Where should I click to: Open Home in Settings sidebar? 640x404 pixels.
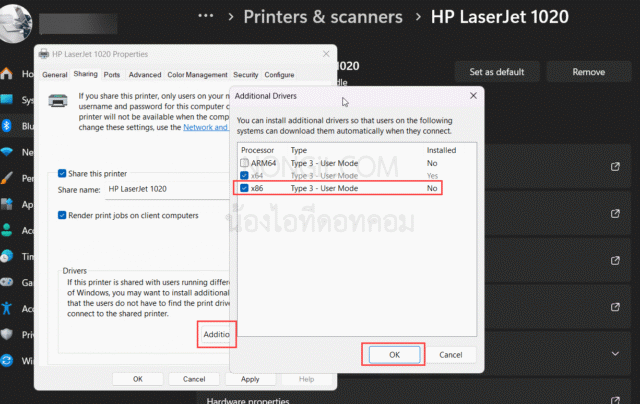coord(7,73)
